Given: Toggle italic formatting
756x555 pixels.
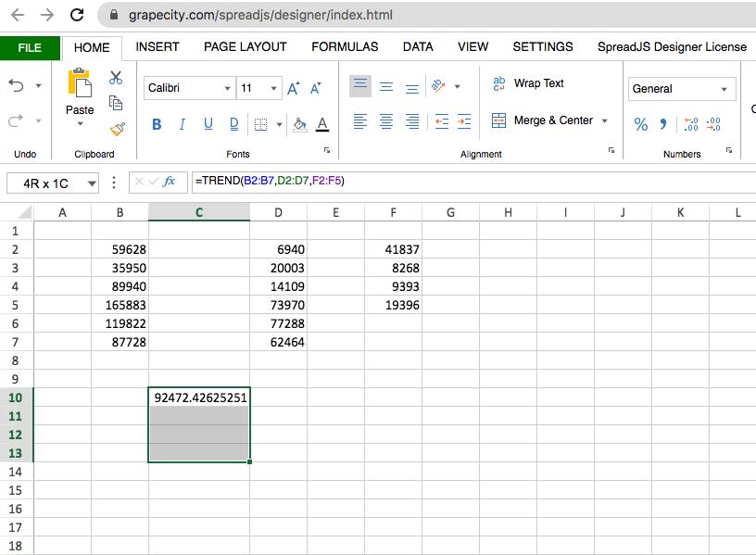Looking at the screenshot, I should (183, 124).
